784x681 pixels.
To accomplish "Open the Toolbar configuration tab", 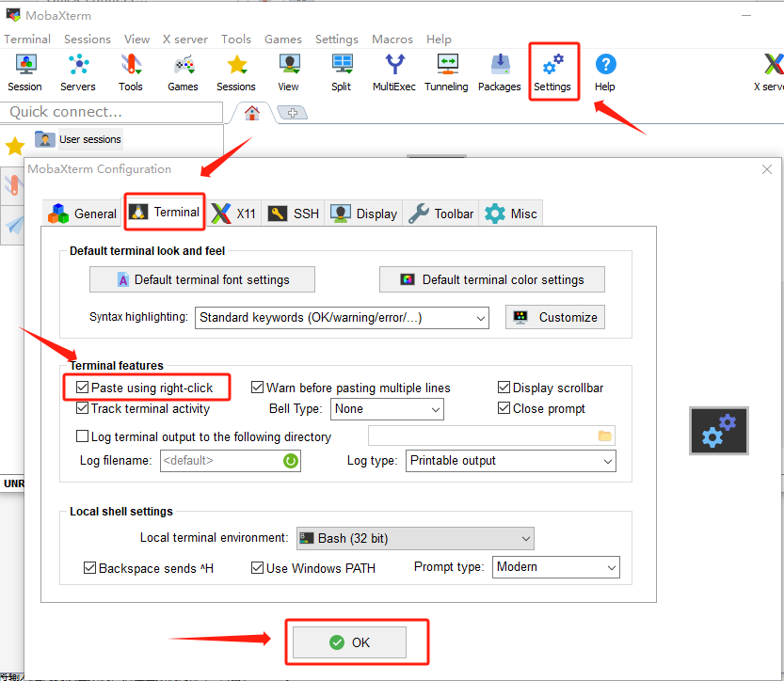I will tap(441, 214).
